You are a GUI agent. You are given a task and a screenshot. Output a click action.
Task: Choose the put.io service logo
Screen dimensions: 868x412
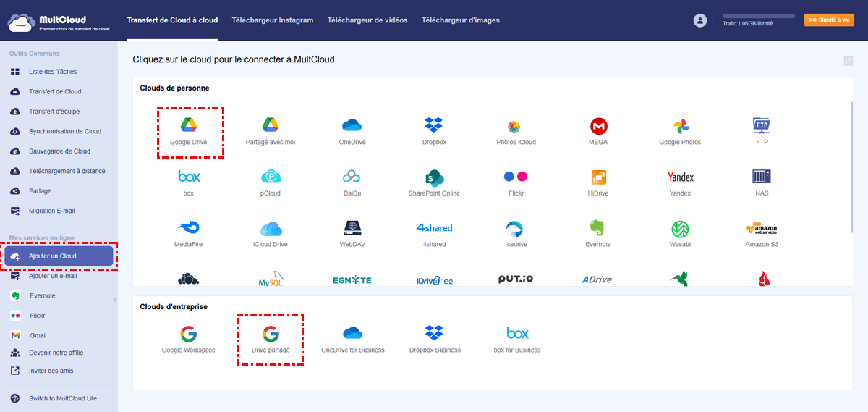[516, 279]
